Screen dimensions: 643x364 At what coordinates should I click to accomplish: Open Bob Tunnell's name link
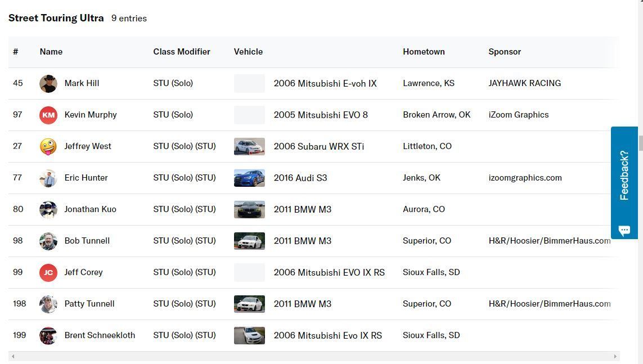pos(87,241)
